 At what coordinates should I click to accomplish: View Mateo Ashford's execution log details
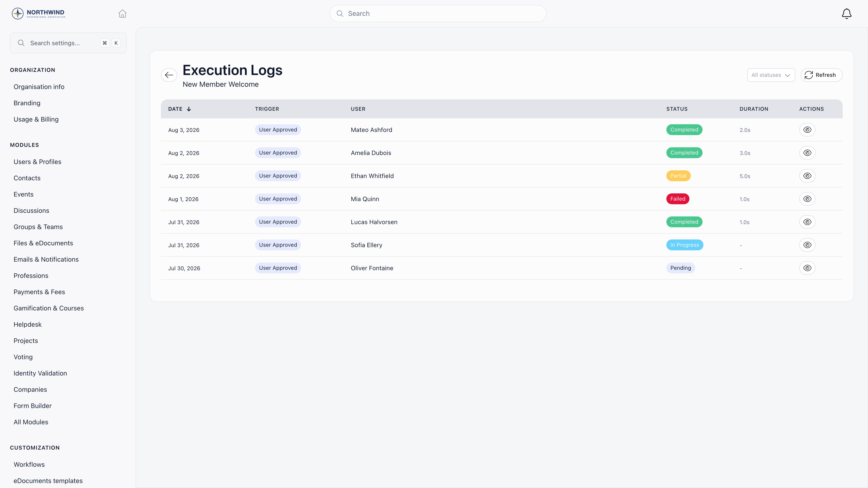(x=807, y=130)
